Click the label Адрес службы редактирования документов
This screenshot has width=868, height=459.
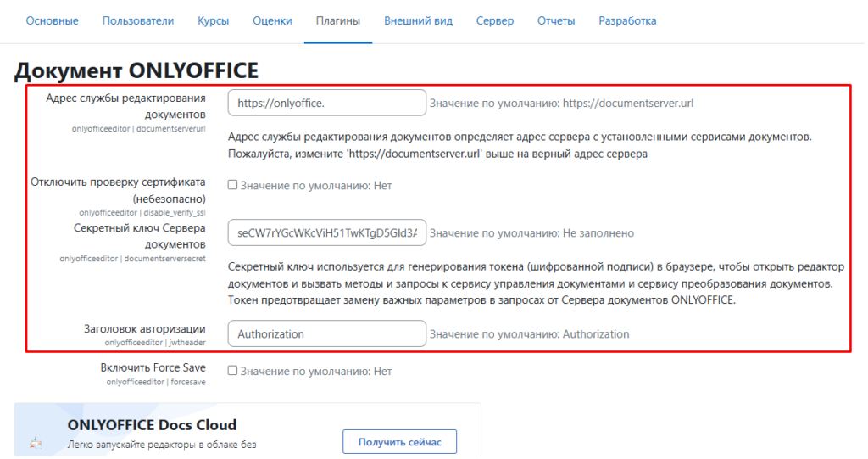click(x=125, y=106)
